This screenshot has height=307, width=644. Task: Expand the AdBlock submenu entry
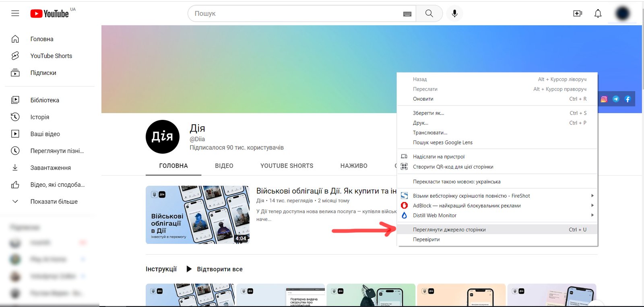(x=467, y=206)
